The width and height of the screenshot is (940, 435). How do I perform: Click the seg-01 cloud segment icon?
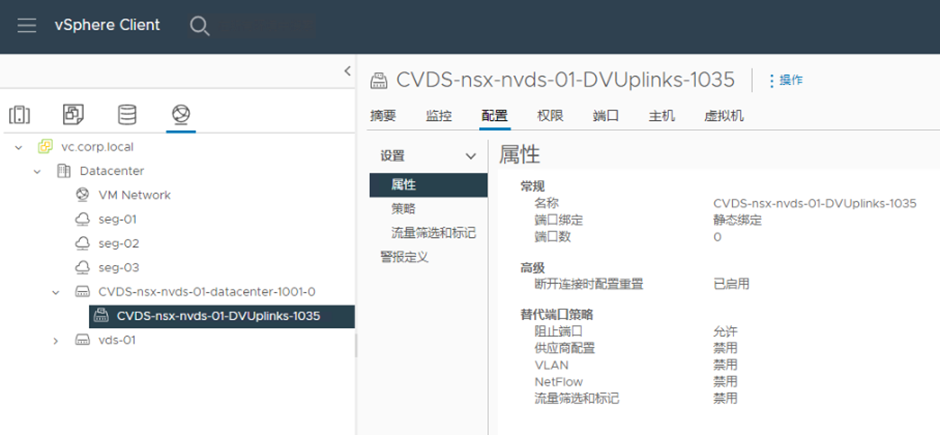pos(82,220)
